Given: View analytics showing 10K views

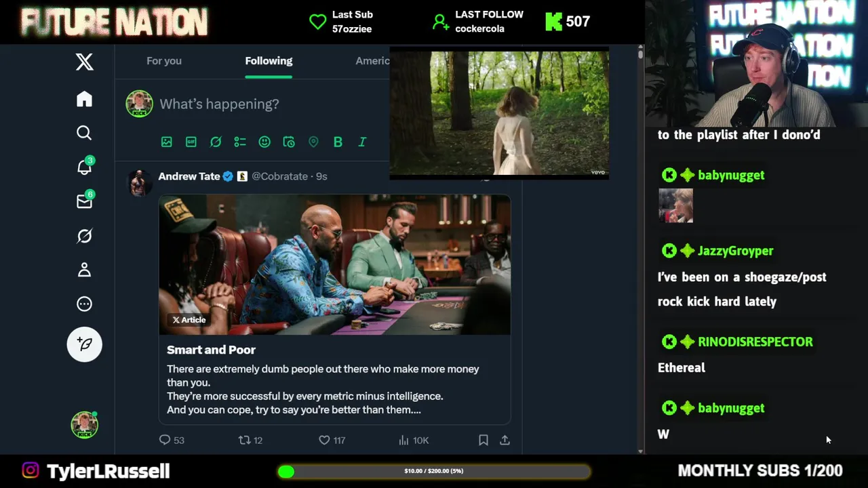Looking at the screenshot, I should coord(414,440).
